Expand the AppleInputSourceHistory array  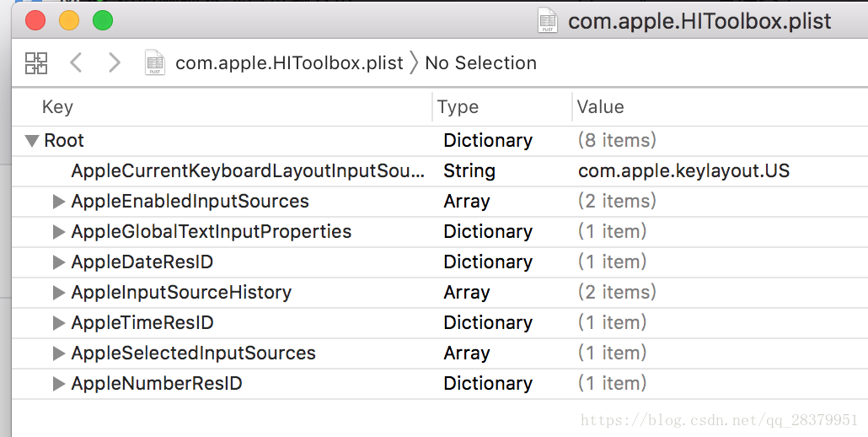pyautogui.click(x=59, y=293)
